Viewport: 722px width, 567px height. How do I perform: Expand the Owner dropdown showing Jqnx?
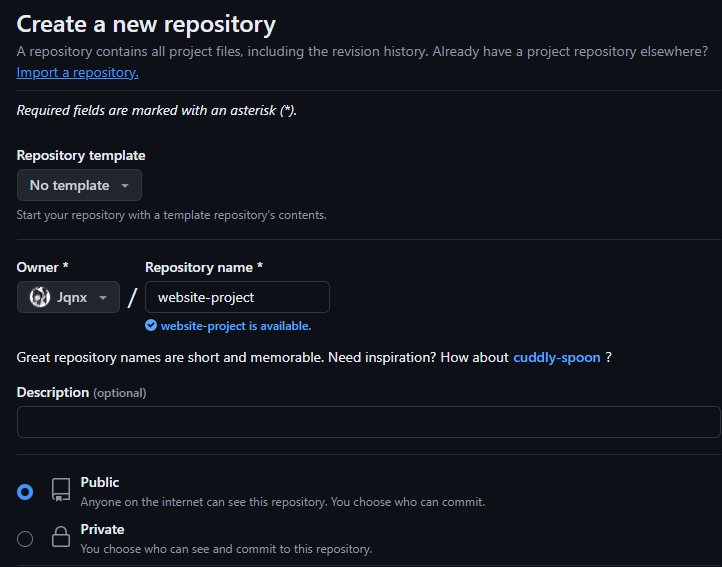pyautogui.click(x=68, y=297)
